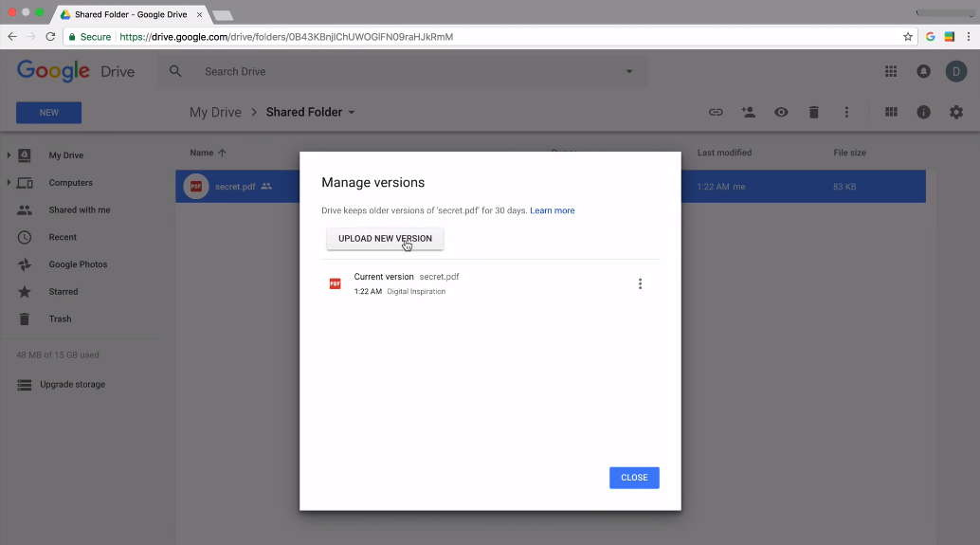Click the remove trash icon in toolbar
This screenshot has width=980, height=545.
(x=813, y=113)
